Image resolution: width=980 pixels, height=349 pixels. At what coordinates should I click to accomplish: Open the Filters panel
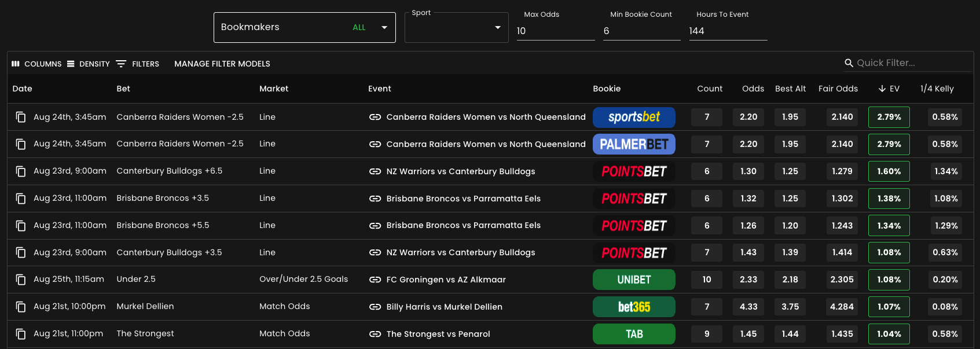[x=137, y=64]
